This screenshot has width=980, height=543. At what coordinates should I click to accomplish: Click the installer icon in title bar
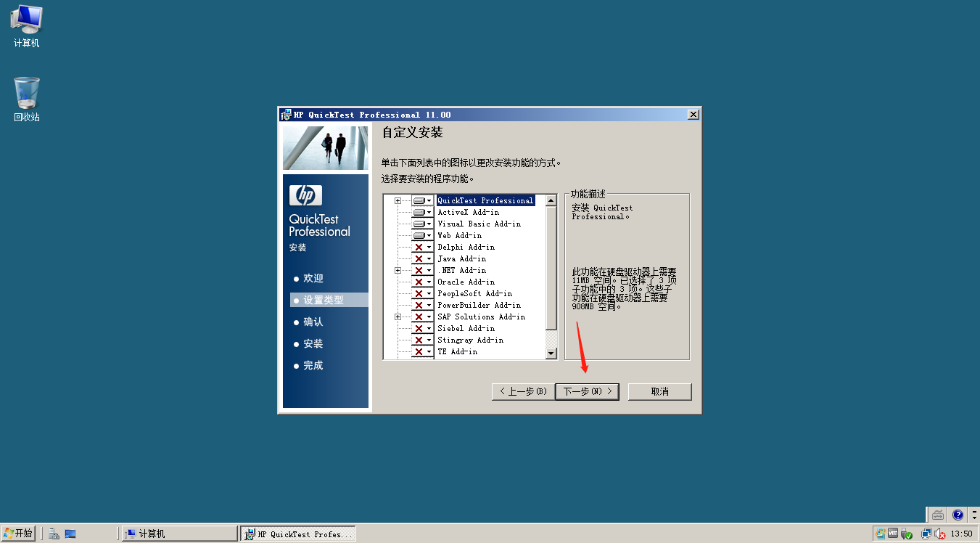286,115
